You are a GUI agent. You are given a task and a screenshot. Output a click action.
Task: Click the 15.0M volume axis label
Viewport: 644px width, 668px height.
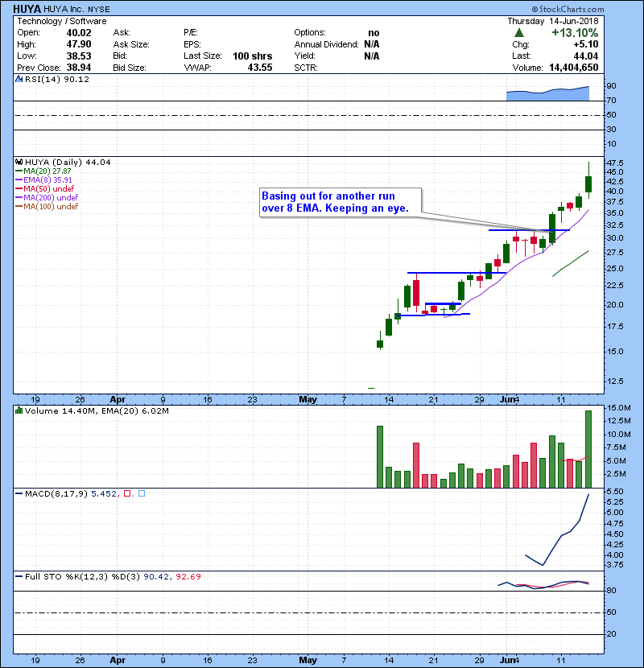(618, 408)
